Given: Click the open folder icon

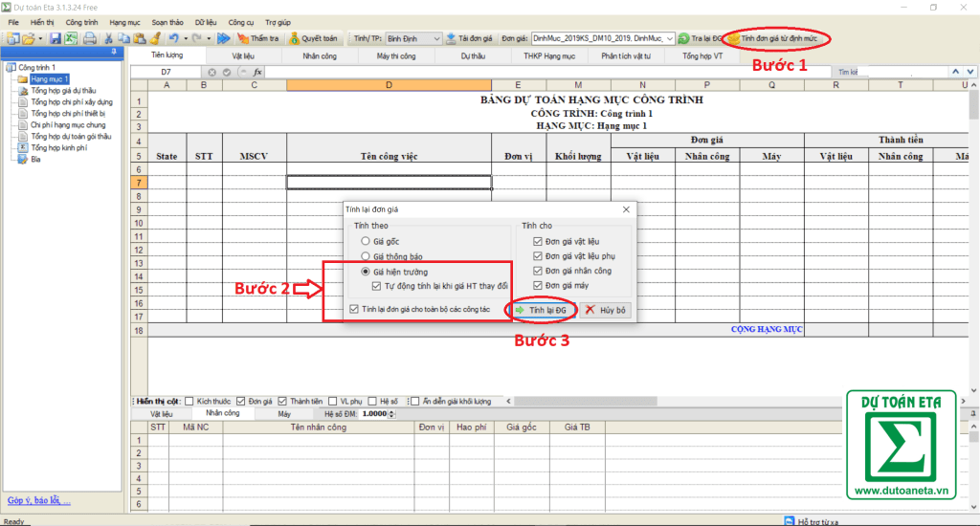Looking at the screenshot, I should tap(28, 38).
